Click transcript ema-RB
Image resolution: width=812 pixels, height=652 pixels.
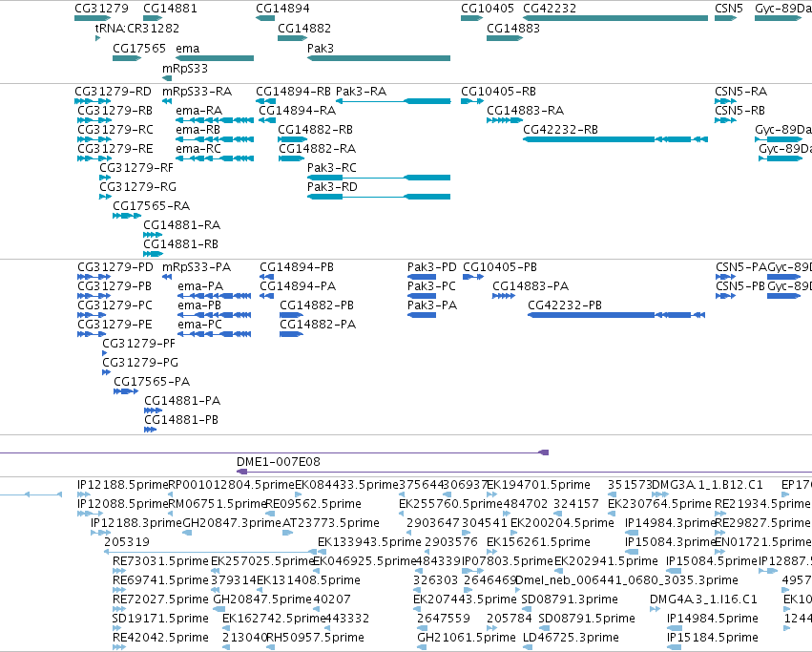tap(198, 130)
